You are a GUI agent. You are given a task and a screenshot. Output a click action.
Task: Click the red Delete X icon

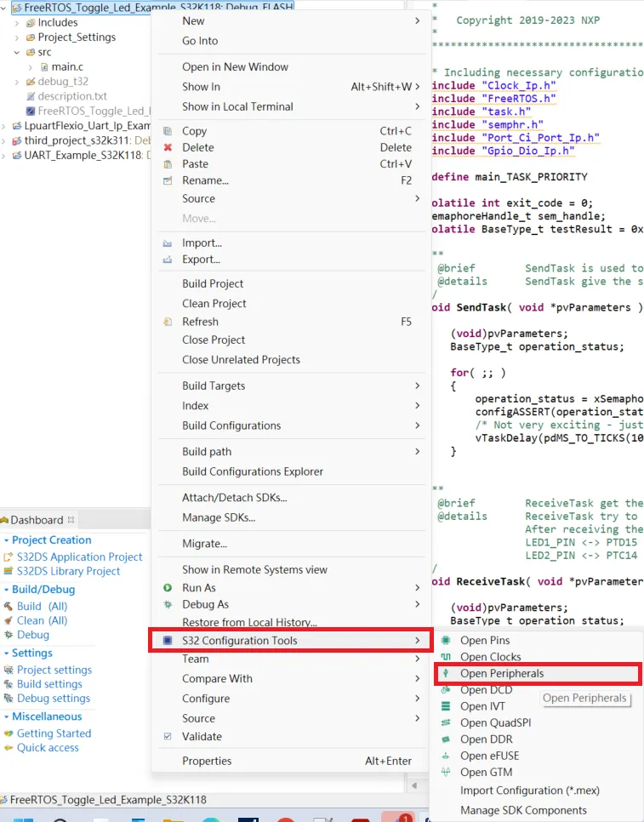(x=168, y=147)
